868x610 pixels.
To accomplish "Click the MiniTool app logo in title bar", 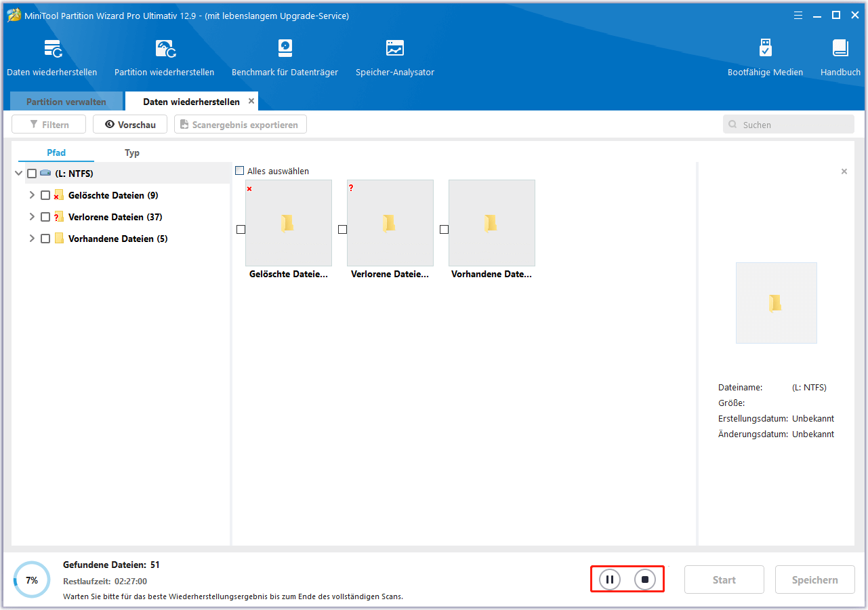I will tap(14, 15).
